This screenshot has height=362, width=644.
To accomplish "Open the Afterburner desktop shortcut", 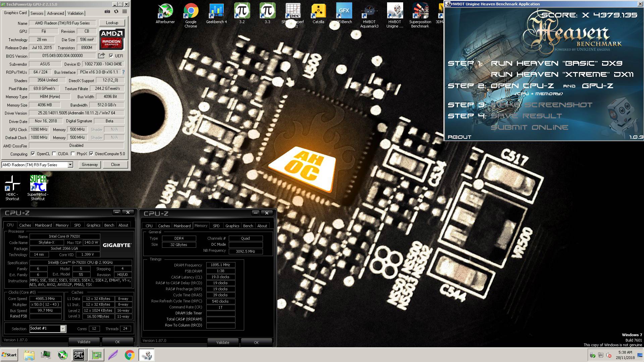I will (165, 14).
